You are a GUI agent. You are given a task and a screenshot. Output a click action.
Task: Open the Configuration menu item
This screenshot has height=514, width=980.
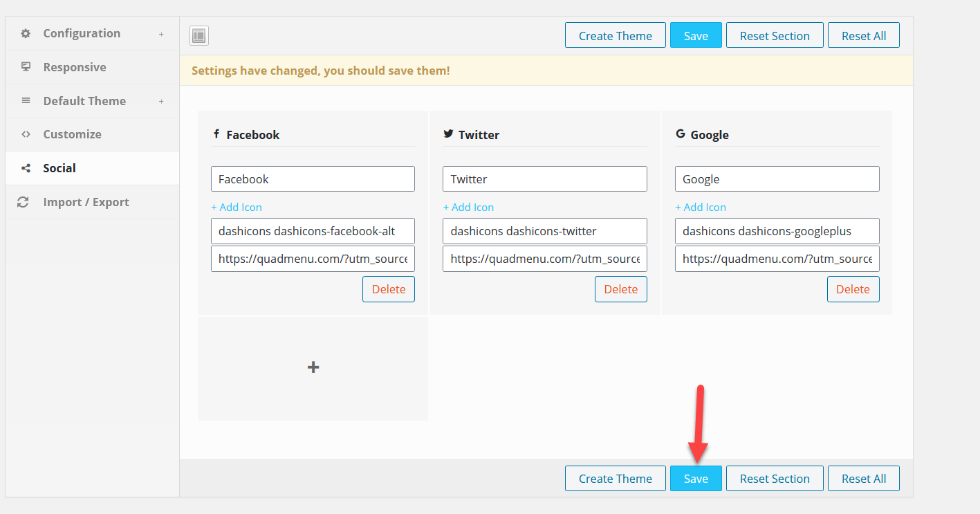coord(92,33)
